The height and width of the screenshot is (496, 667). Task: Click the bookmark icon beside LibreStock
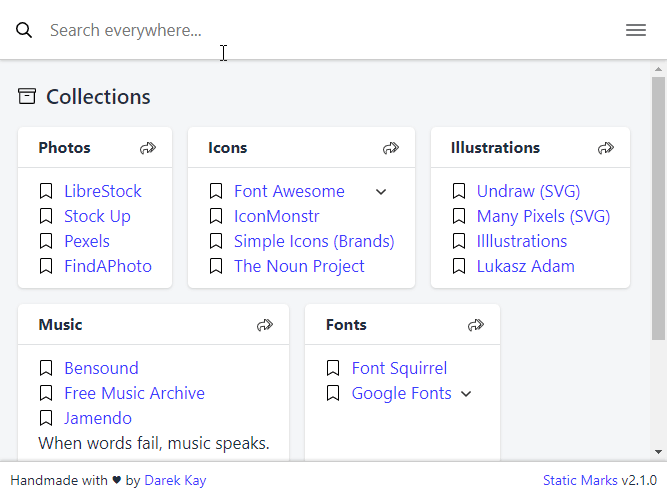[46, 191]
